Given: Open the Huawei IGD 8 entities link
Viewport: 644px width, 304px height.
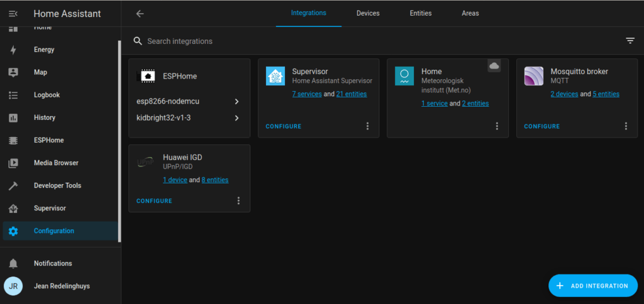Looking at the screenshot, I should 215,180.
